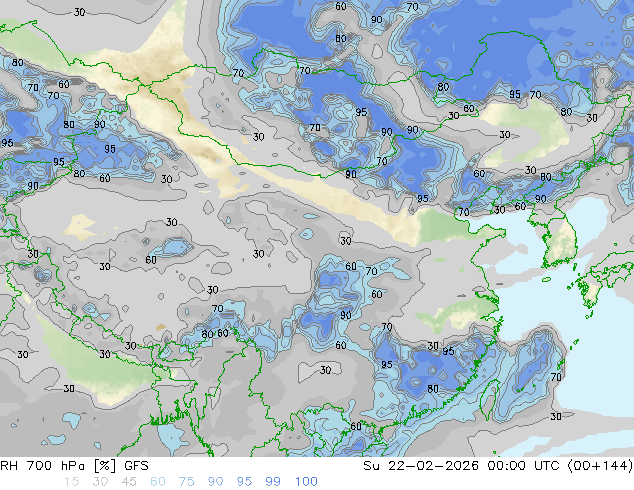
Task: Select legend value 90 in the bottom color scale
Action: 215,482
